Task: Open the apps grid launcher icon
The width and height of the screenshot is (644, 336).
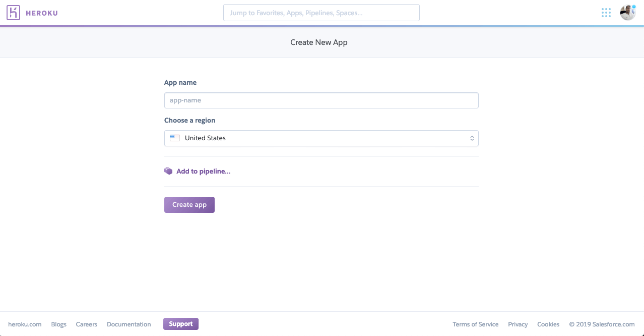Action: tap(606, 13)
